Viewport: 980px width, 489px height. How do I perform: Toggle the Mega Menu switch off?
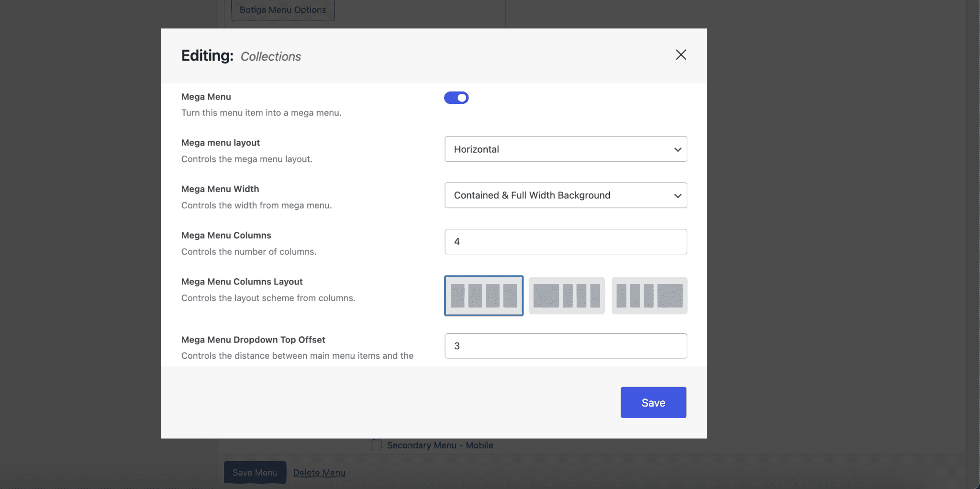(x=456, y=98)
